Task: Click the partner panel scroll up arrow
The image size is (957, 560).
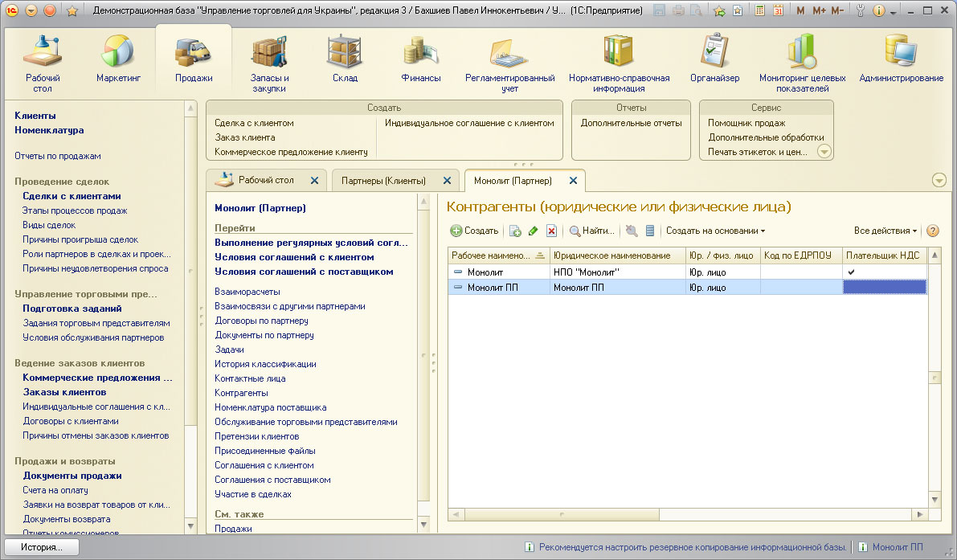Action: point(423,202)
